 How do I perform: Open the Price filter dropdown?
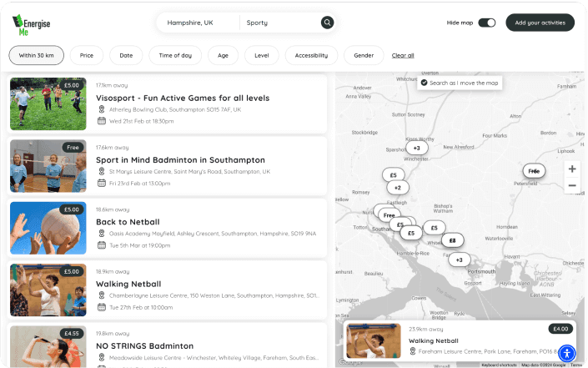[87, 55]
